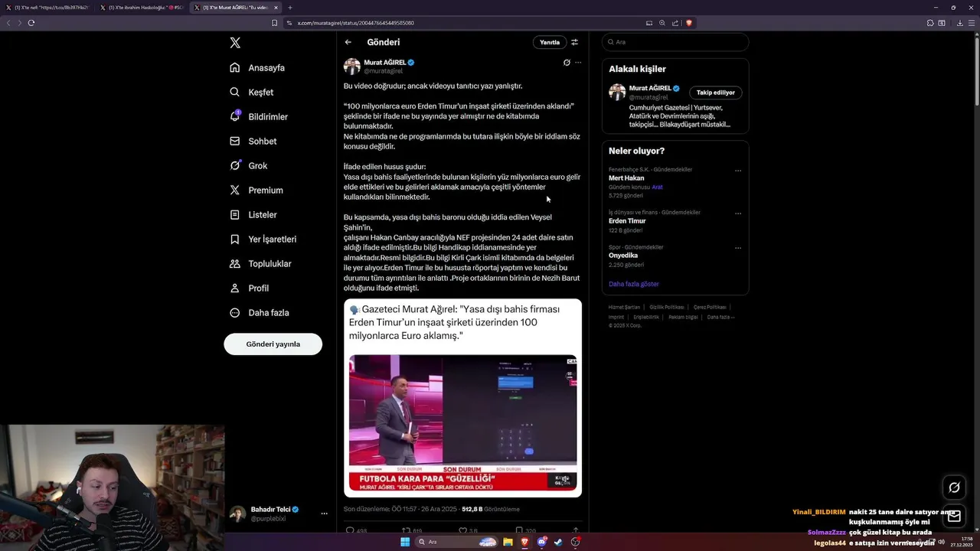Click the Murat AĞIREL name on the post
The width and height of the screenshot is (980, 551).
(x=384, y=62)
